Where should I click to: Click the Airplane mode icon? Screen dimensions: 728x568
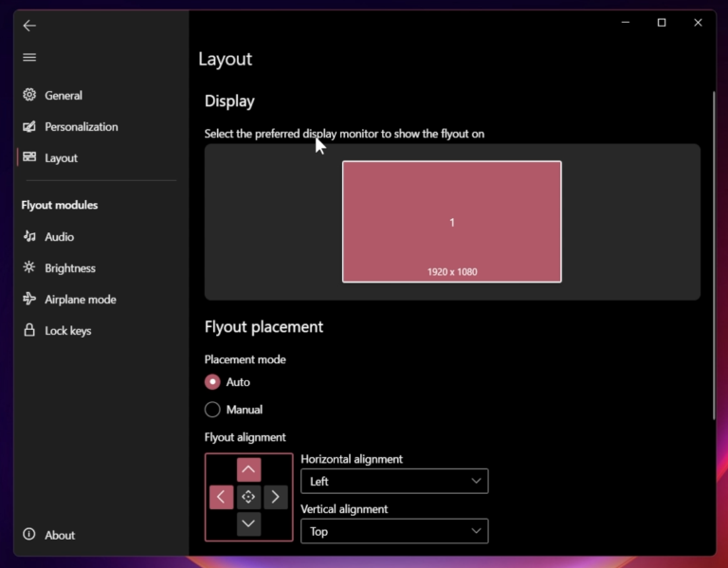pos(29,300)
